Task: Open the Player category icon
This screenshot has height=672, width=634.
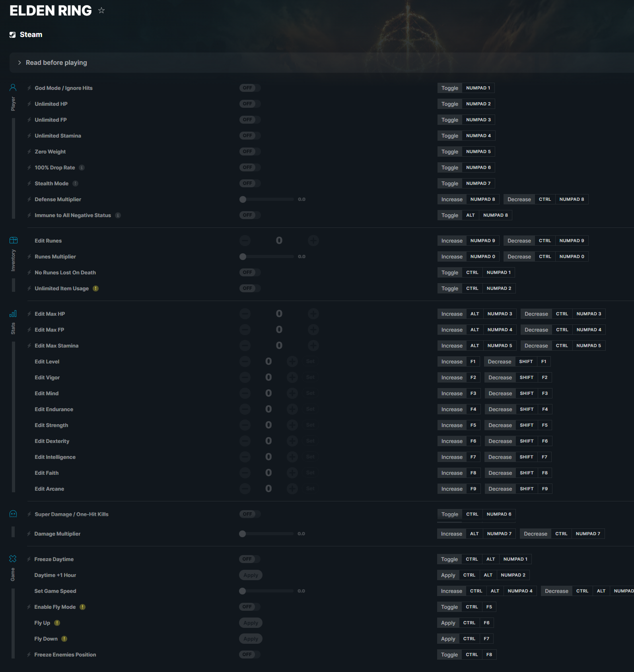Action: (x=13, y=87)
